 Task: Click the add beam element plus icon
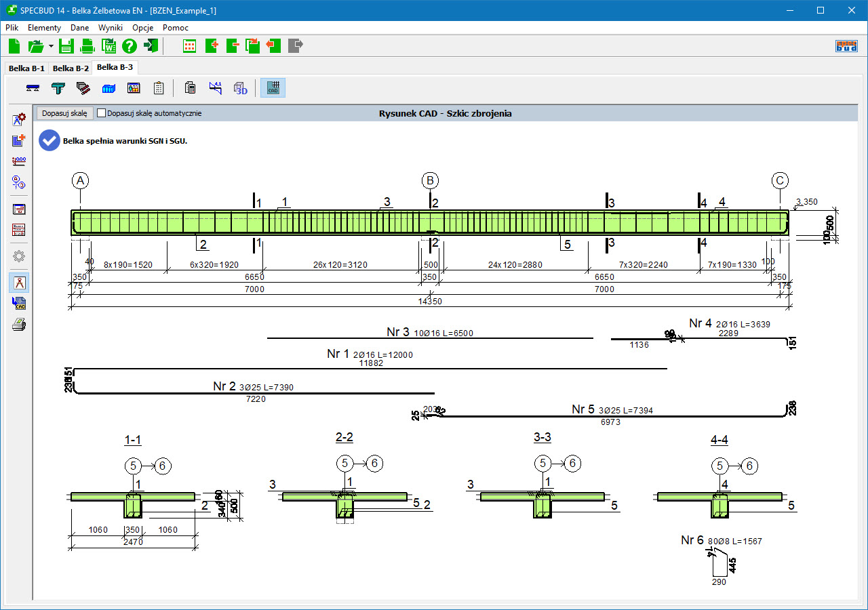click(x=211, y=46)
